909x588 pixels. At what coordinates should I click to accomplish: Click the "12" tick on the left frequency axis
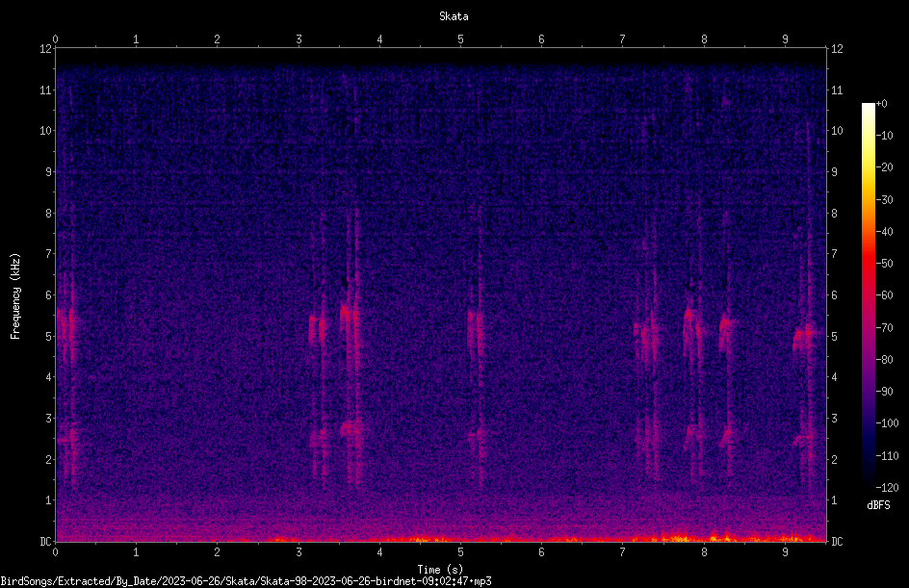click(46, 49)
